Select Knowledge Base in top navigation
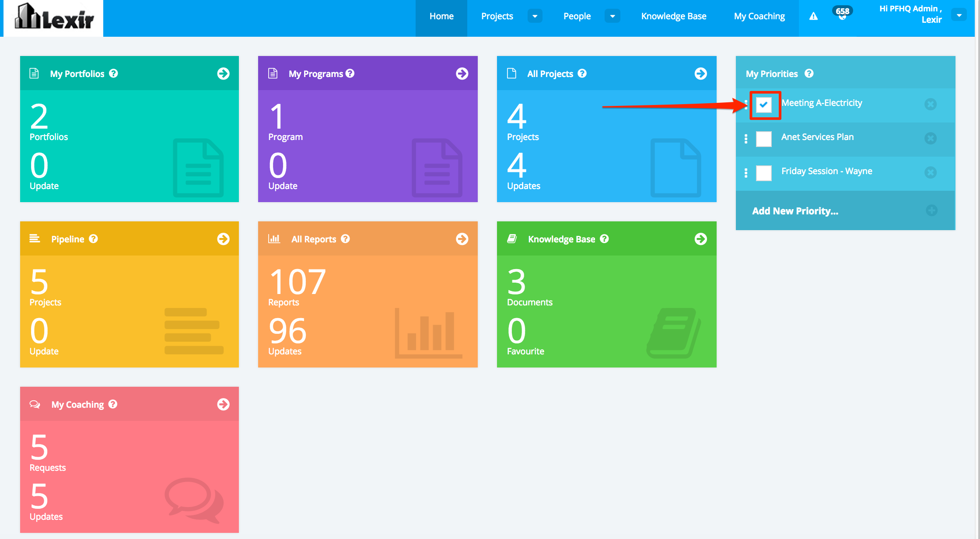The width and height of the screenshot is (980, 539). 674,17
